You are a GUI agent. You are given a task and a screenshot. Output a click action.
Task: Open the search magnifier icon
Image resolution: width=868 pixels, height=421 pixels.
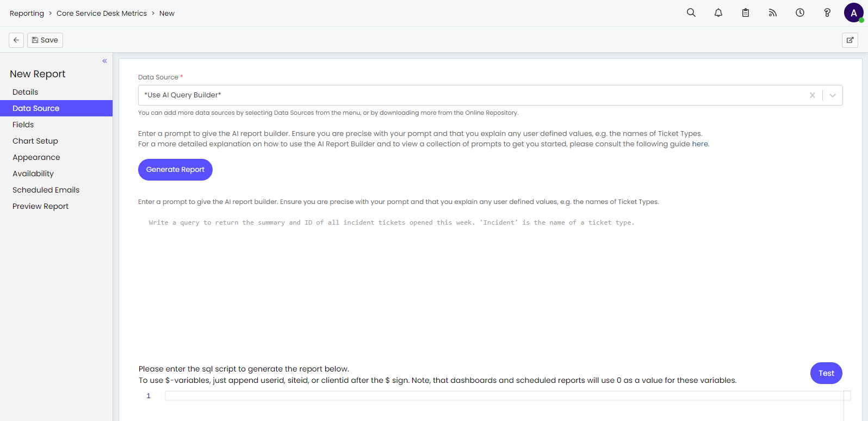pyautogui.click(x=691, y=13)
